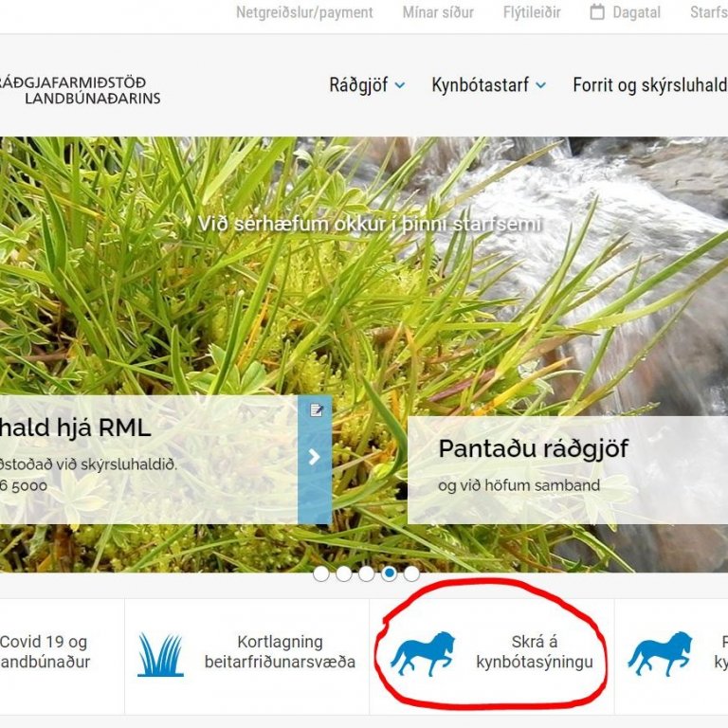Open the Flýtileiðir menu
728x728 pixels.
532,12
